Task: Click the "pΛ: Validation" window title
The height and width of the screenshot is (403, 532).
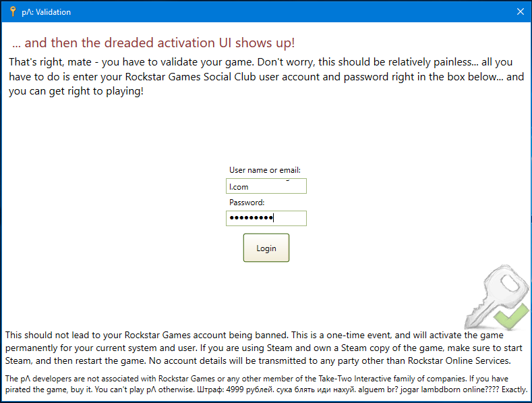Action: pyautogui.click(x=46, y=12)
